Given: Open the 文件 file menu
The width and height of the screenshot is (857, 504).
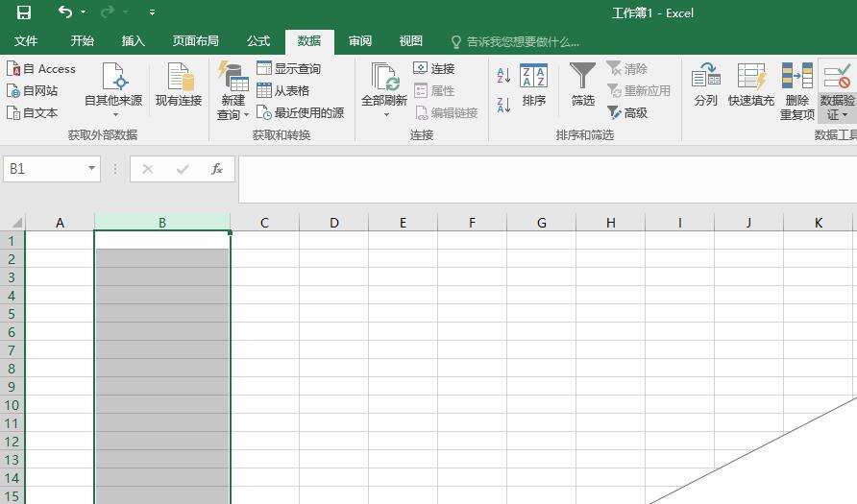Looking at the screenshot, I should 26,41.
